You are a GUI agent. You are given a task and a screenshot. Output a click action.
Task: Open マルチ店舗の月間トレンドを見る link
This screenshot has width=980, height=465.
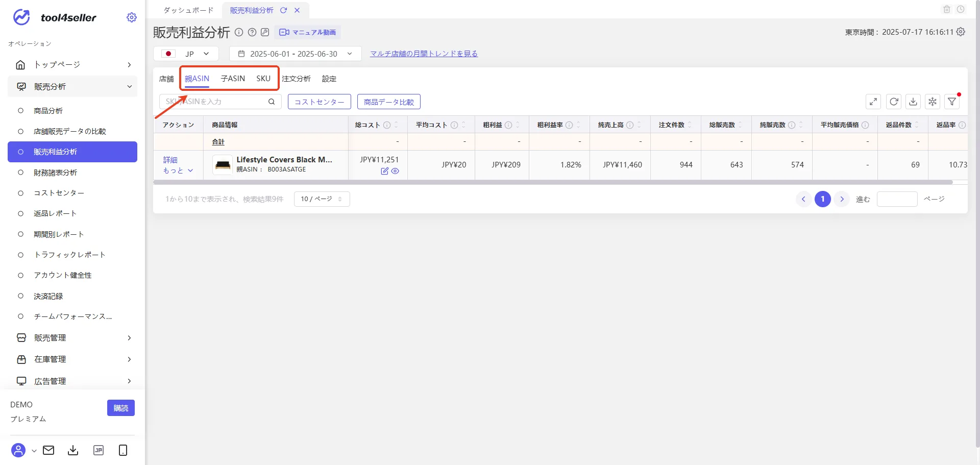point(424,54)
